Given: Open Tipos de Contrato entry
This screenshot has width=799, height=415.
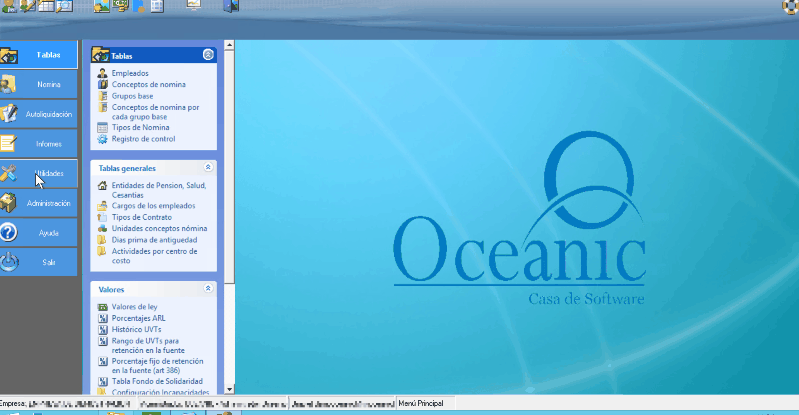Looking at the screenshot, I should pyautogui.click(x=141, y=217).
